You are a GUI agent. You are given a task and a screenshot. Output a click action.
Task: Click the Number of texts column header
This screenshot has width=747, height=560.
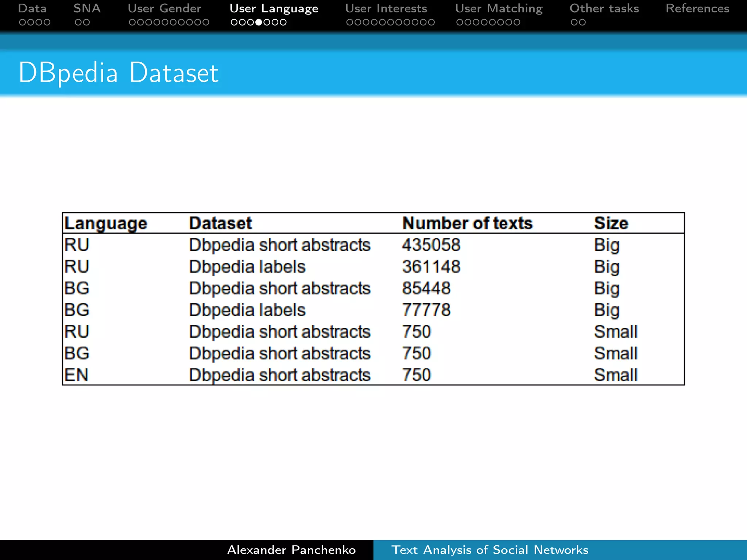[468, 223]
